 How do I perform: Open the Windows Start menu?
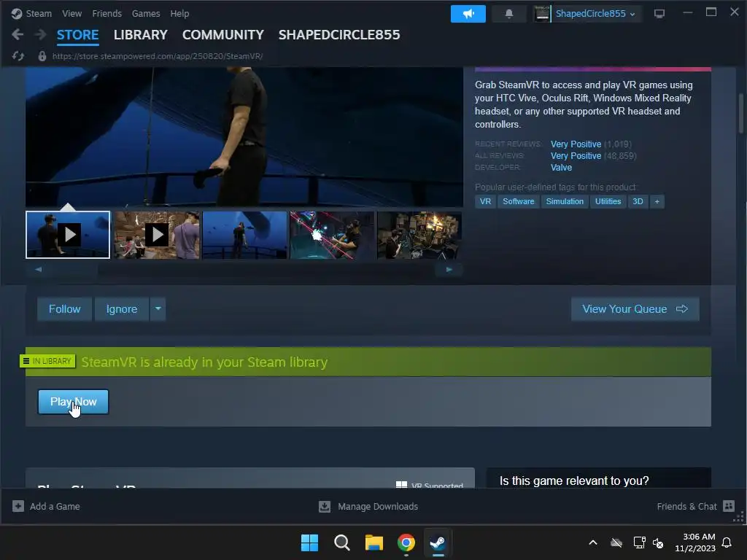(x=309, y=542)
